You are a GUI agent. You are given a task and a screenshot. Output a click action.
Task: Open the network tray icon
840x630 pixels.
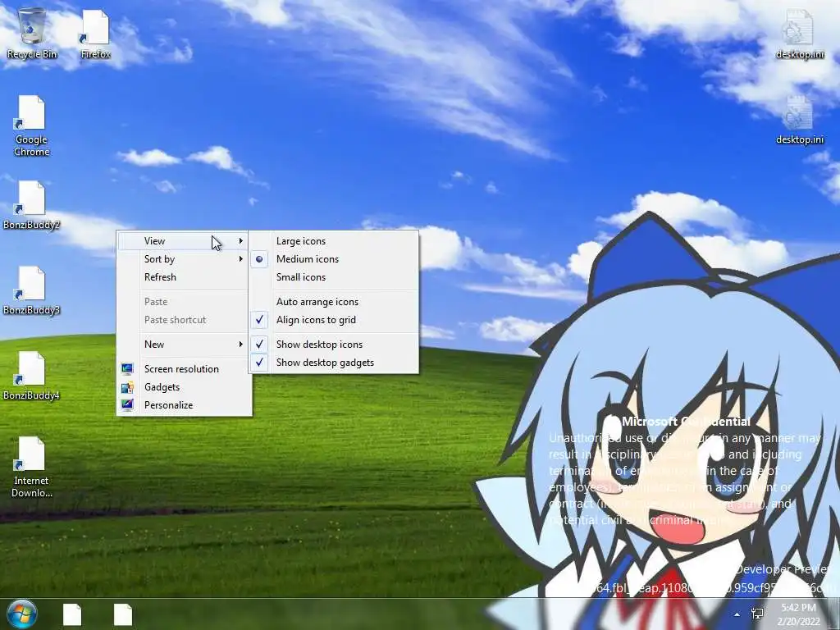[757, 614]
